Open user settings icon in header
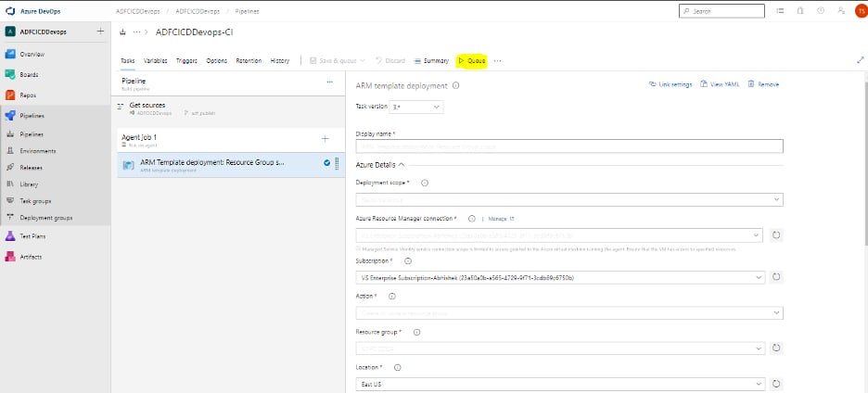The height and width of the screenshot is (393, 868). coord(841,10)
